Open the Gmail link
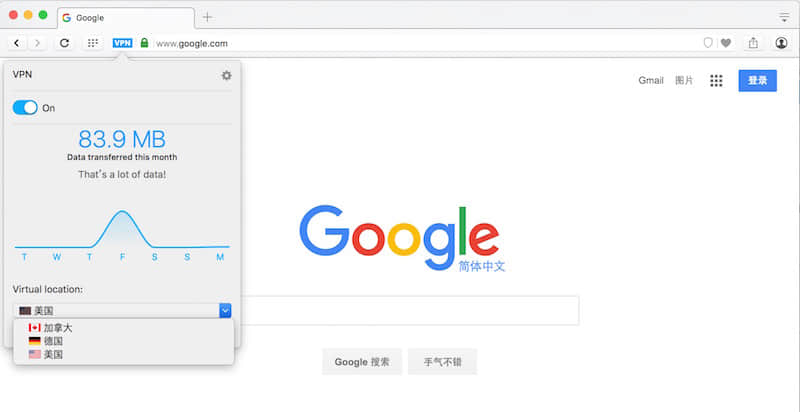This screenshot has width=800, height=412. click(650, 81)
